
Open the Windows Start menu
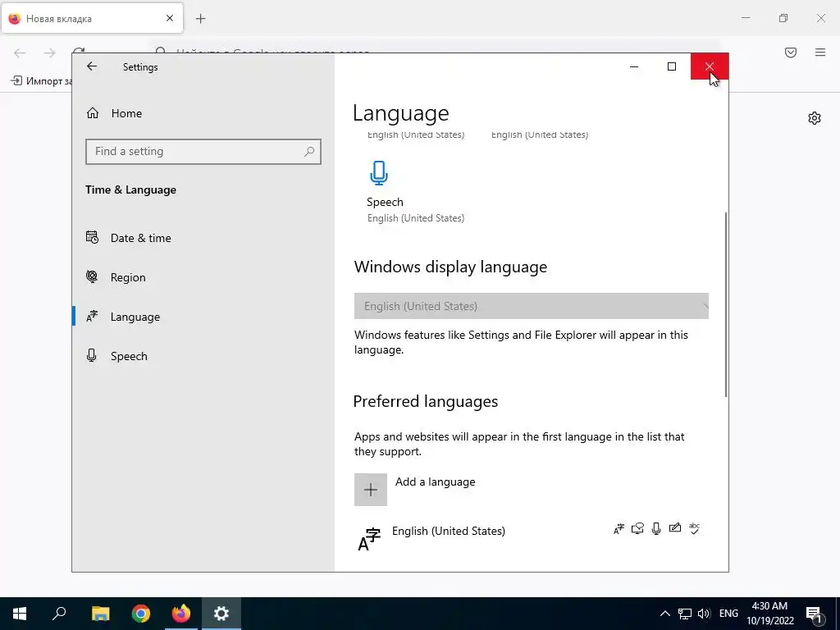pos(20,614)
